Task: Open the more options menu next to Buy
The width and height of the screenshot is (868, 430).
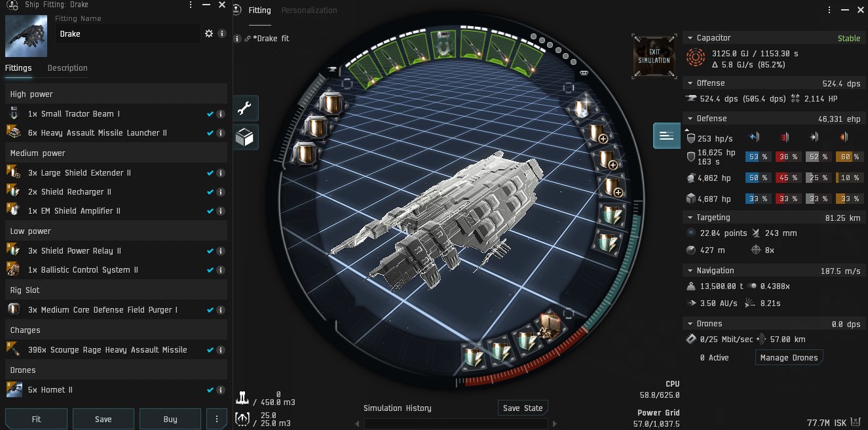Action: (x=216, y=420)
